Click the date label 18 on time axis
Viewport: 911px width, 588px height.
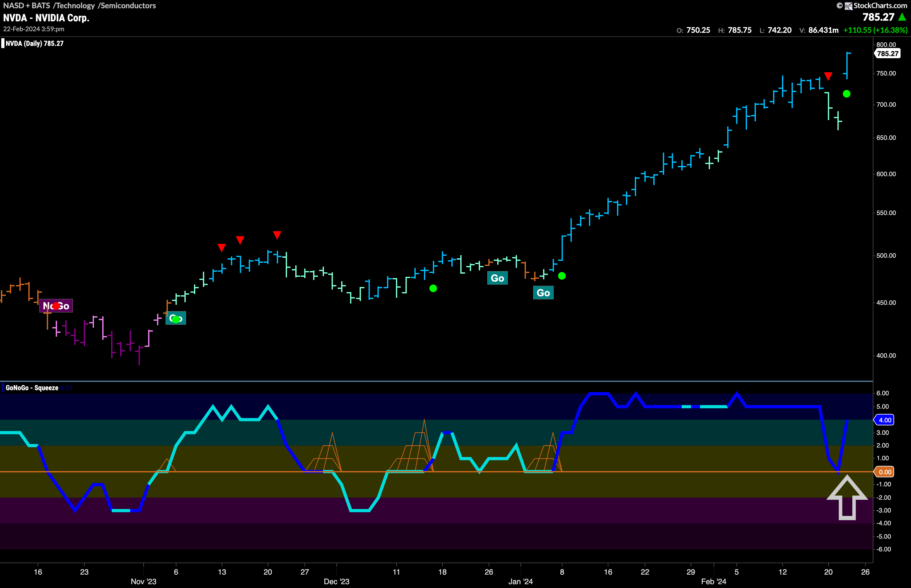click(442, 572)
